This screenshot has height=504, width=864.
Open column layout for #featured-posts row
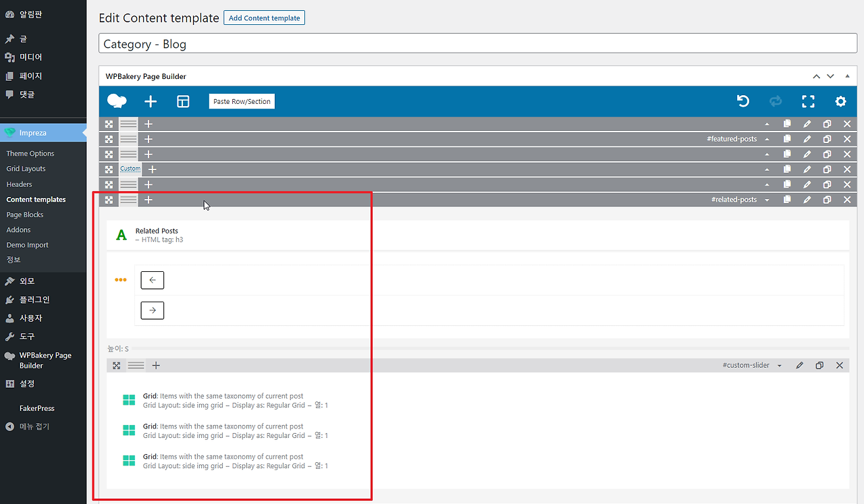(128, 139)
